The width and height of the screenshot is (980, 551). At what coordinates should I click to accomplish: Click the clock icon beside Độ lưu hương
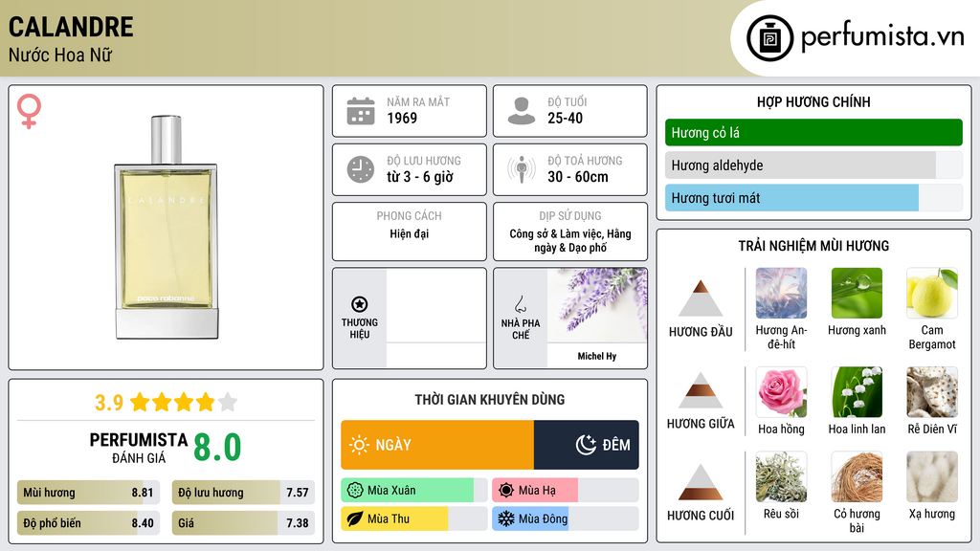click(x=361, y=169)
